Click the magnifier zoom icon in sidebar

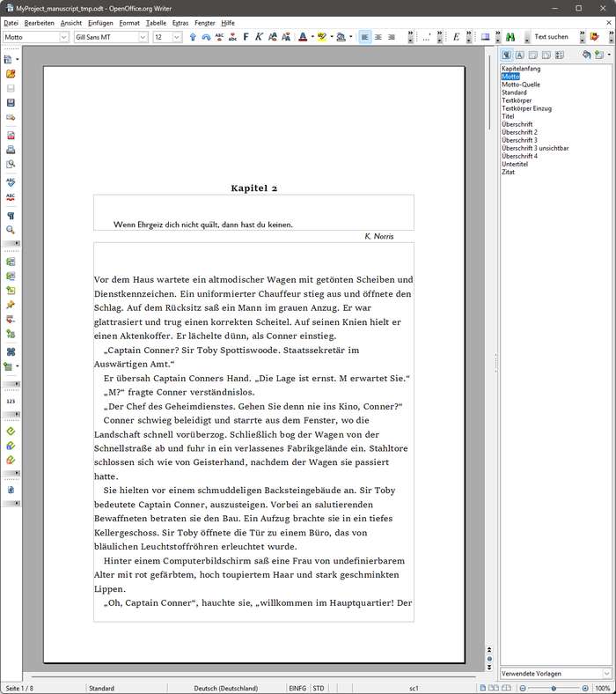pyautogui.click(x=11, y=230)
